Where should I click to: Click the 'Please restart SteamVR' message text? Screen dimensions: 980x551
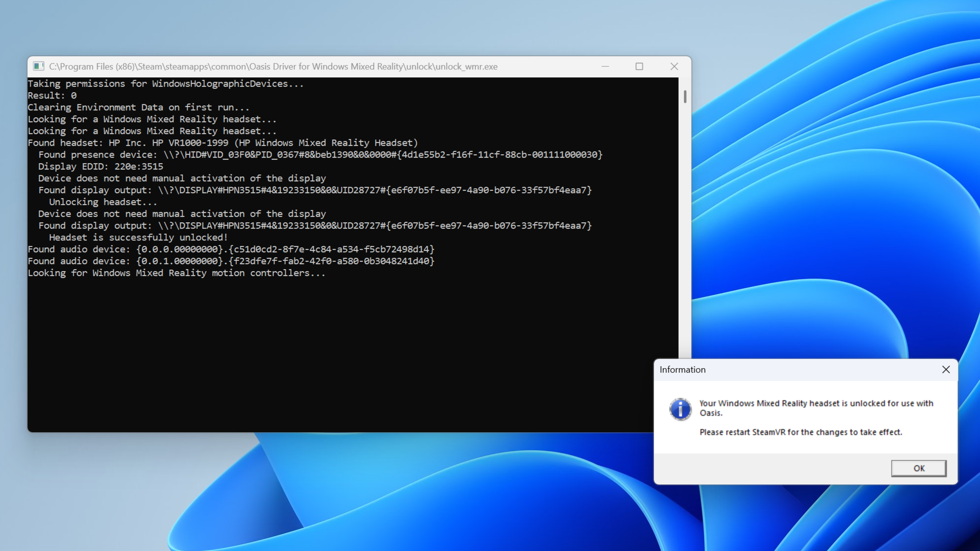(801, 432)
